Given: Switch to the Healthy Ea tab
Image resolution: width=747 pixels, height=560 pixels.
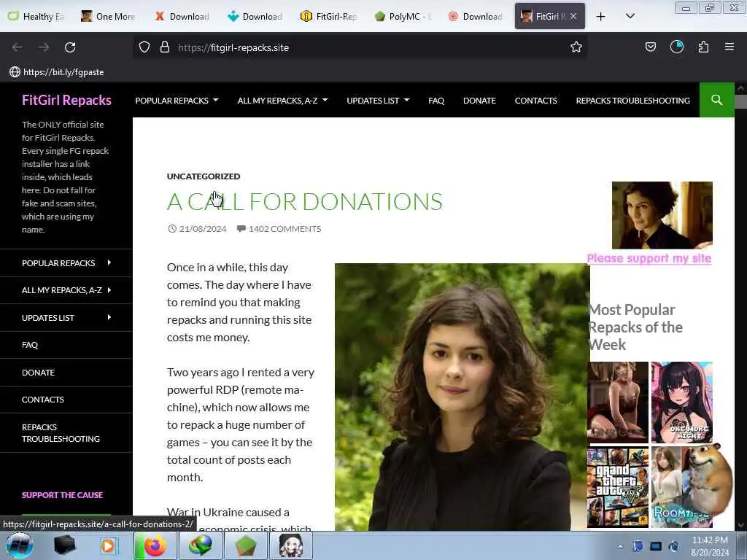Looking at the screenshot, I should (x=36, y=16).
